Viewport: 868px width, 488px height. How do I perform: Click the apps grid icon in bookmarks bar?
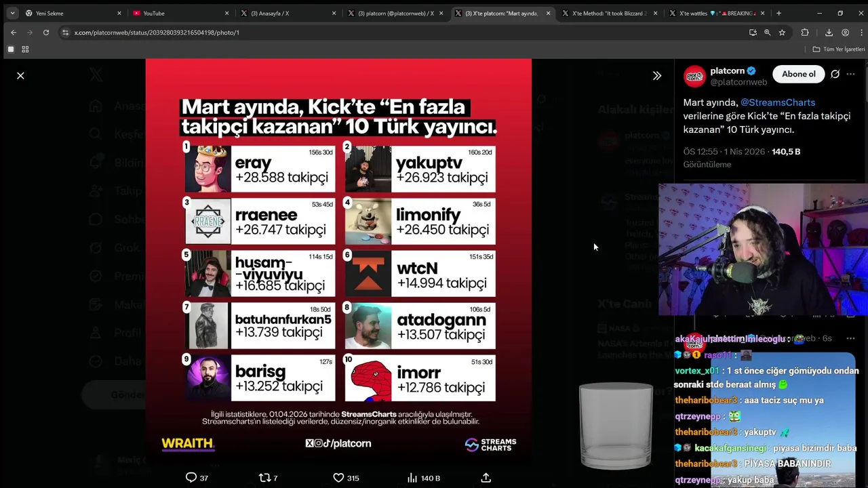(25, 49)
